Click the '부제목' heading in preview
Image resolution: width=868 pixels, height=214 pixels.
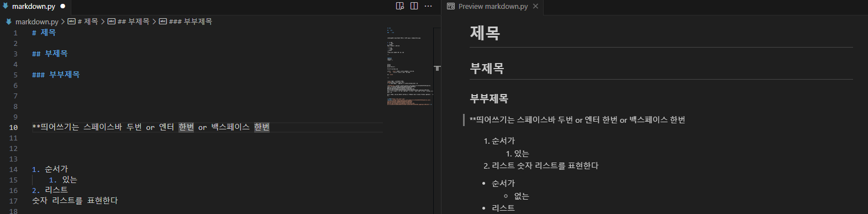(487, 69)
